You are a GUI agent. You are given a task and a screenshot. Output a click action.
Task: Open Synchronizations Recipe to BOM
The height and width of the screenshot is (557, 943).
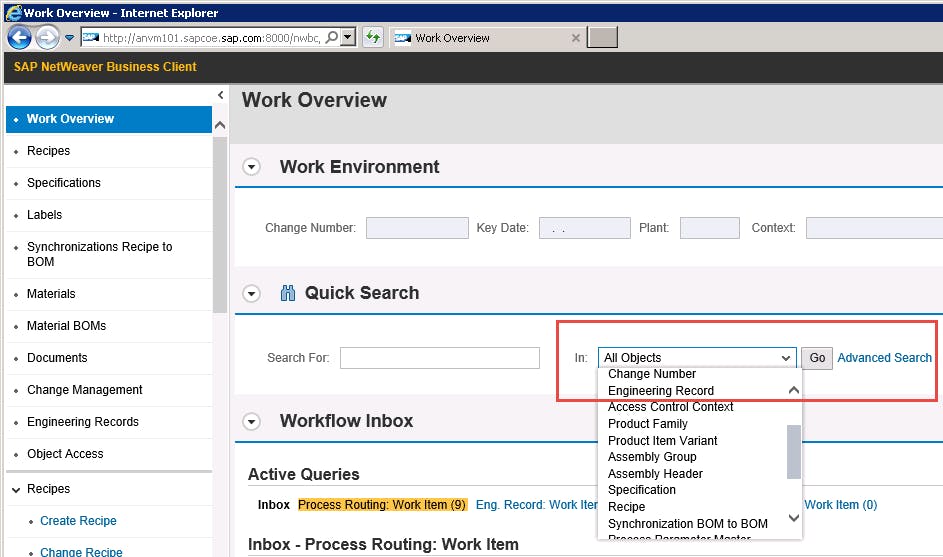point(109,254)
